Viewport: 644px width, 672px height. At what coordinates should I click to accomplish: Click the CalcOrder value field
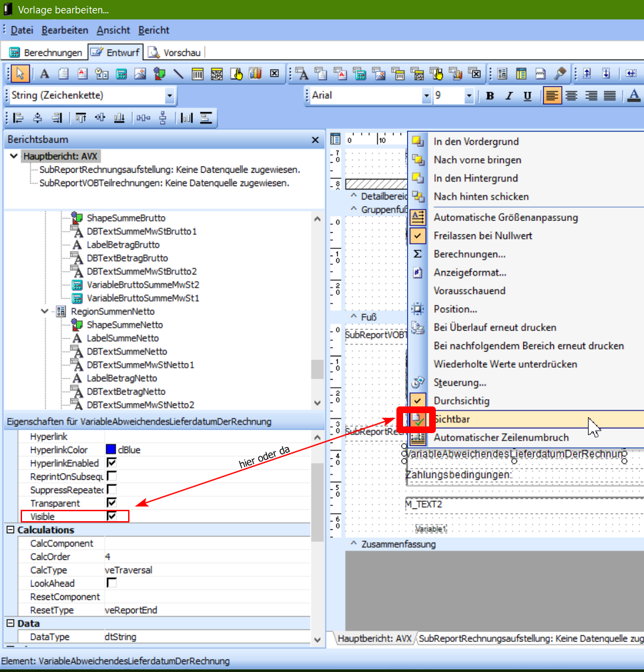(208, 557)
